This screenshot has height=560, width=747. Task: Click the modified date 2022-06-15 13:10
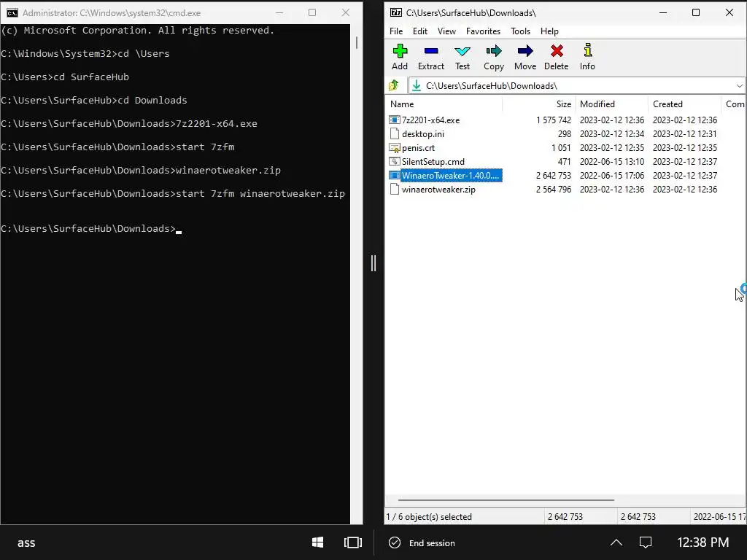click(x=612, y=161)
